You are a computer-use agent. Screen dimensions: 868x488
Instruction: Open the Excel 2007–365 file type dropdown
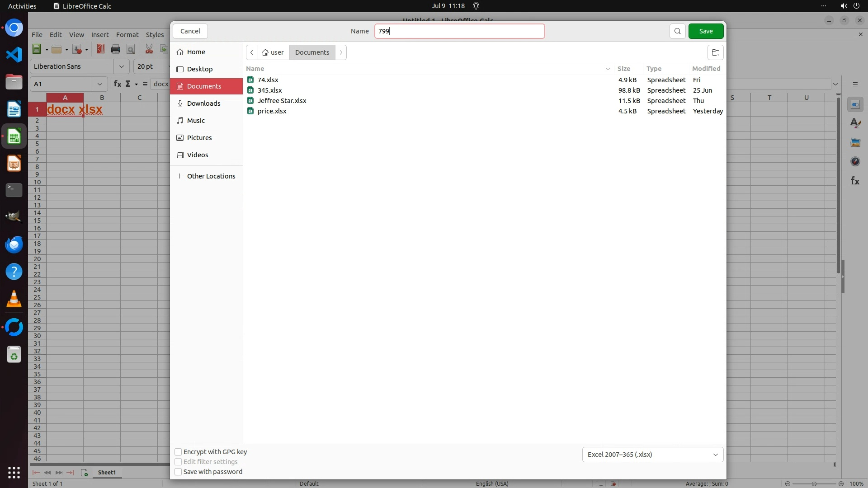(x=652, y=455)
